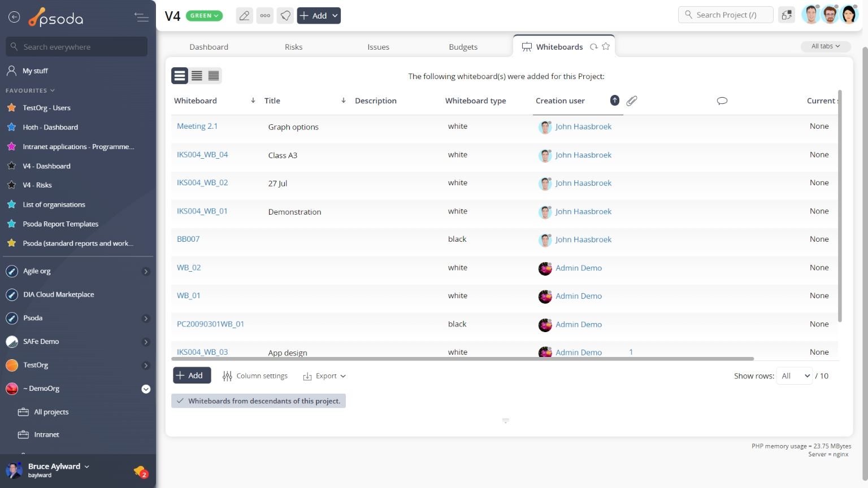Open Psoda Report Templates favourite

point(60,224)
